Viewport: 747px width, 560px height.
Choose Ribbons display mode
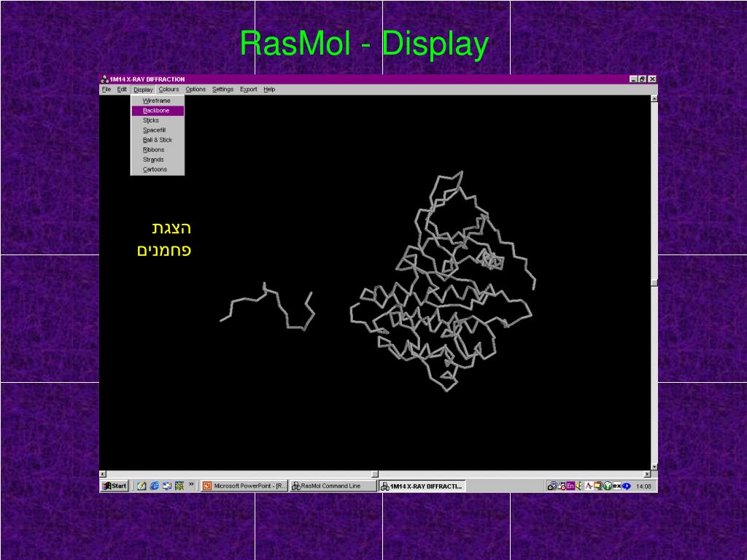[158, 149]
